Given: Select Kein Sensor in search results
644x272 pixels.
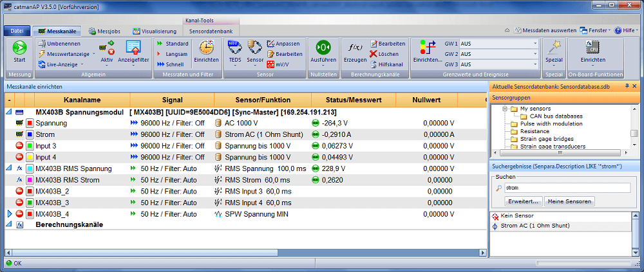Looking at the screenshot, I should pyautogui.click(x=561, y=216).
